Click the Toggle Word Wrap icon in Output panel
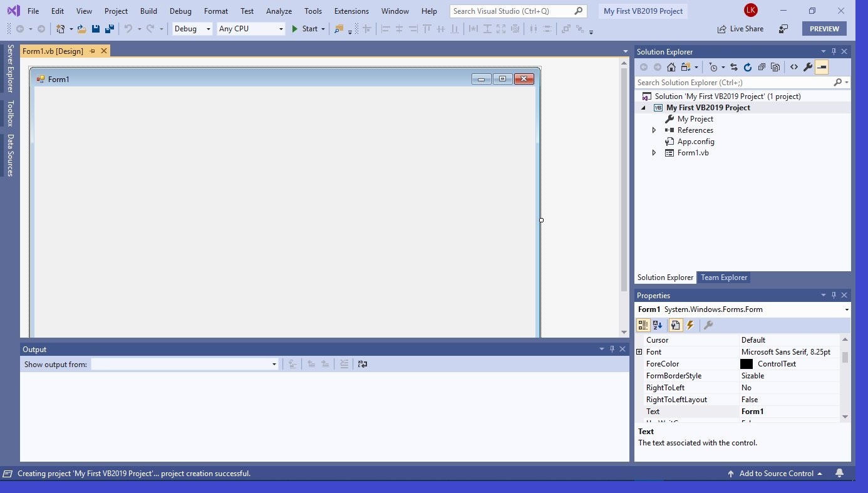This screenshot has width=868, height=493. click(x=362, y=364)
